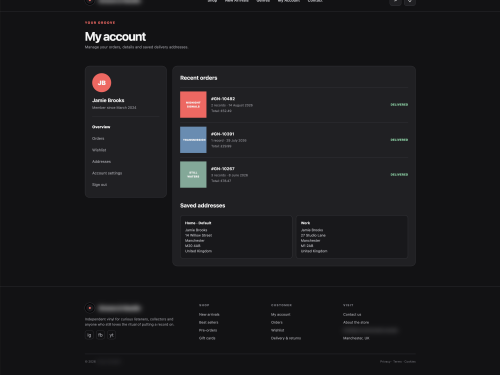Open the order dated 14 August
The height and width of the screenshot is (375, 500).
[x=294, y=105]
